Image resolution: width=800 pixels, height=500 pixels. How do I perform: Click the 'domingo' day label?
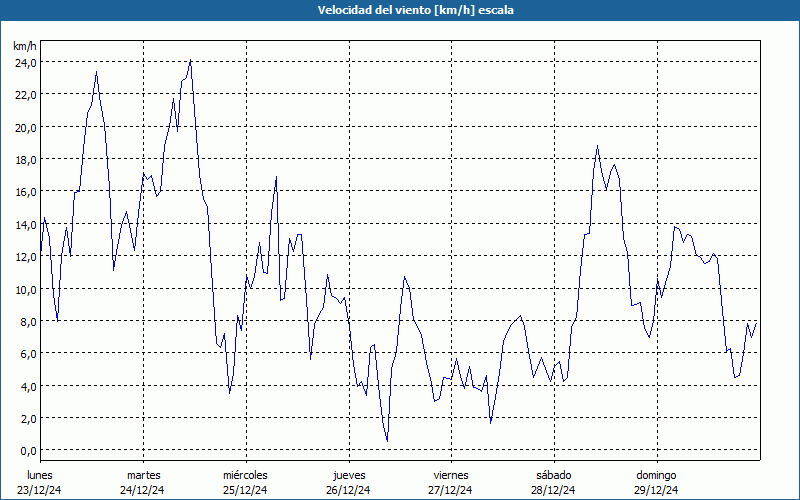[x=656, y=475]
